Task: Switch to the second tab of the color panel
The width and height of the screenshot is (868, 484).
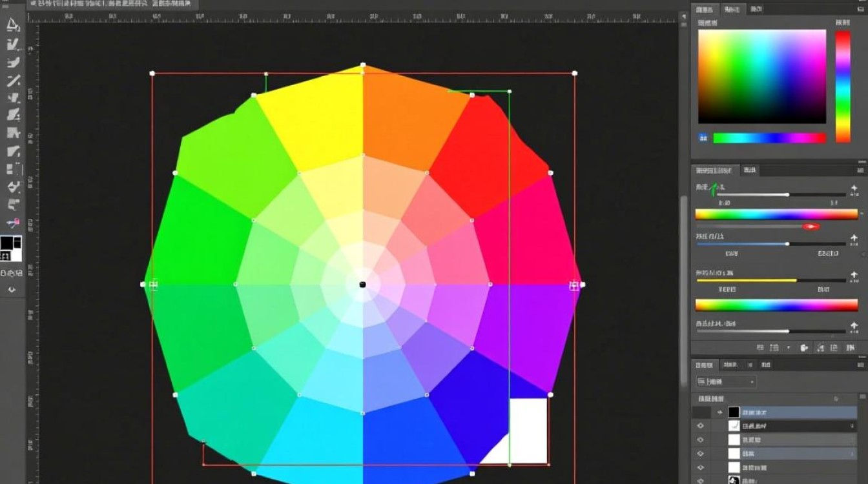Action: [x=732, y=9]
